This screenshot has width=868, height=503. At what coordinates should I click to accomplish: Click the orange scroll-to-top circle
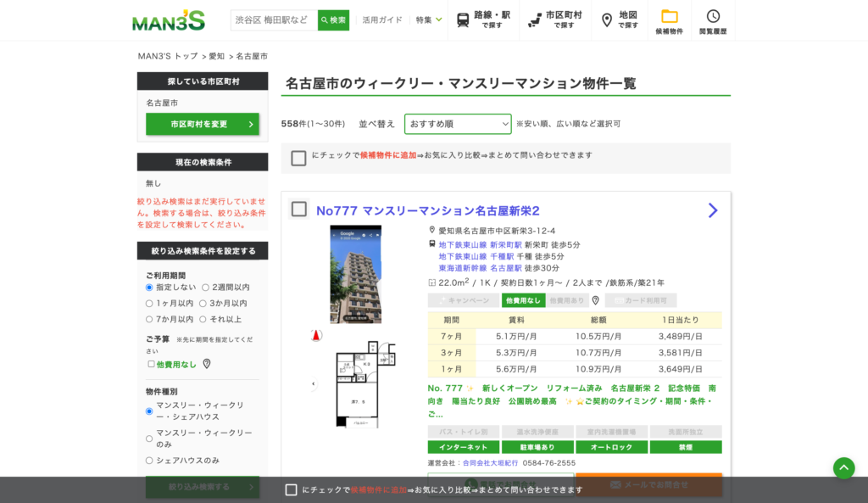pyautogui.click(x=843, y=467)
